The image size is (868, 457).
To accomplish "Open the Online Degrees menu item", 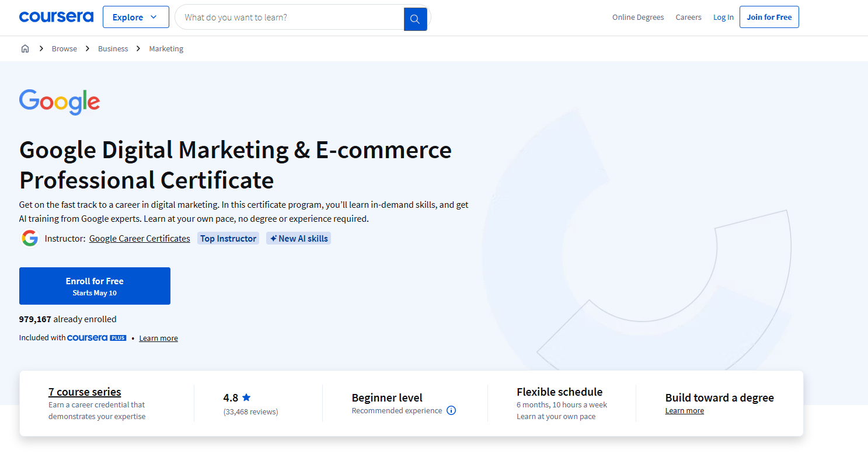I will pos(637,17).
